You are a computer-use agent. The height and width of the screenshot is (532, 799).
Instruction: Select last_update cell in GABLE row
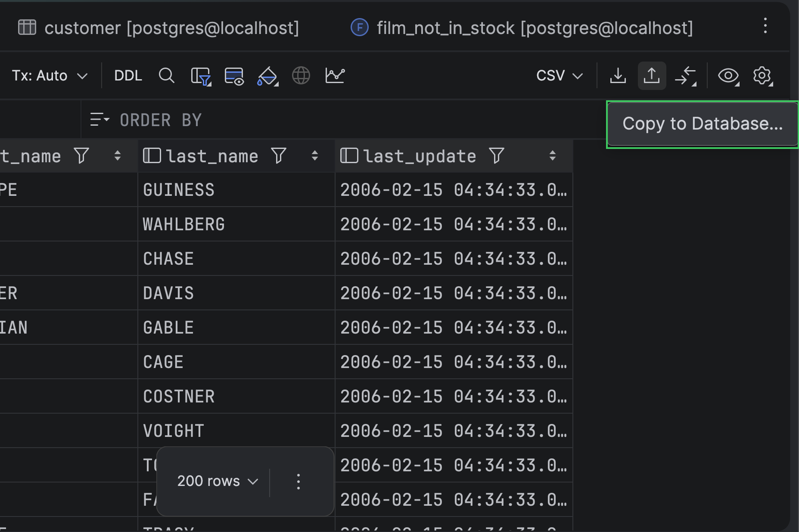(x=454, y=328)
